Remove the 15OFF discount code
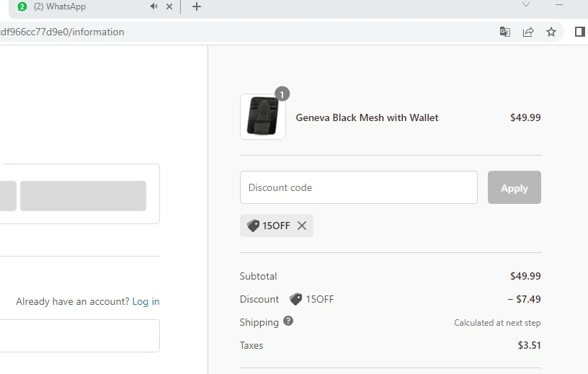The width and height of the screenshot is (588, 374). coord(302,226)
